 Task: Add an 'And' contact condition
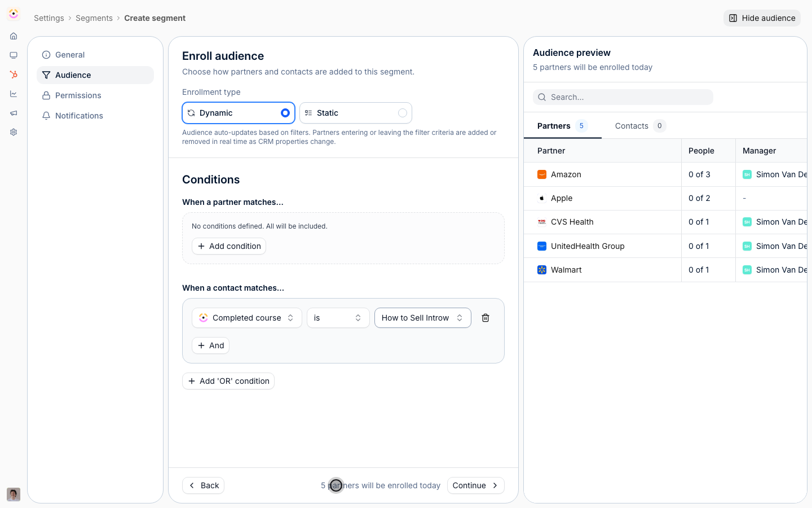(211, 345)
